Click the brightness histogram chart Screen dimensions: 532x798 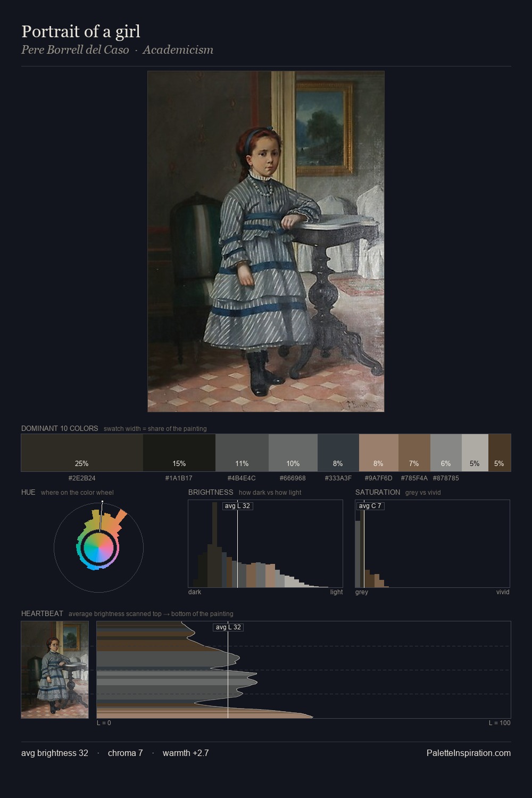[265, 544]
